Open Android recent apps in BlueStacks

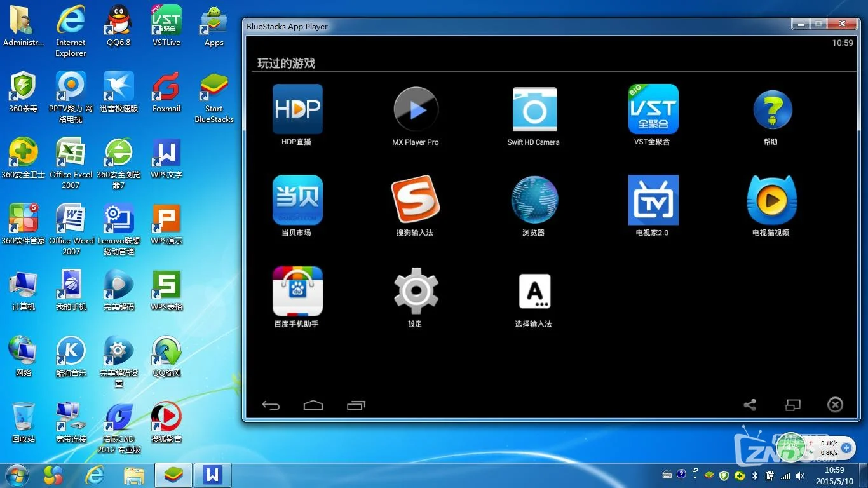point(356,405)
